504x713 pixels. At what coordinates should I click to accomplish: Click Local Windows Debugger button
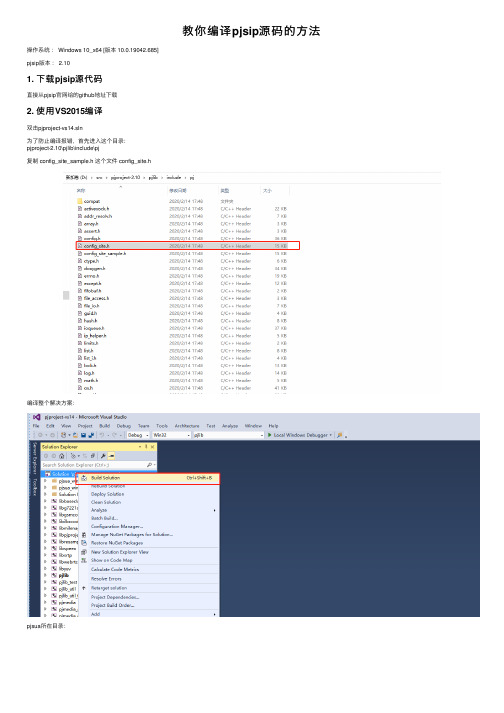click(300, 435)
